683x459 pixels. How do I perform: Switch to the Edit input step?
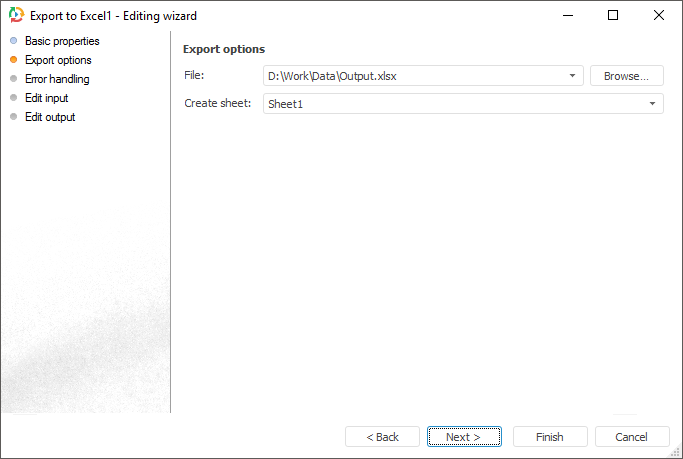pyautogui.click(x=46, y=98)
